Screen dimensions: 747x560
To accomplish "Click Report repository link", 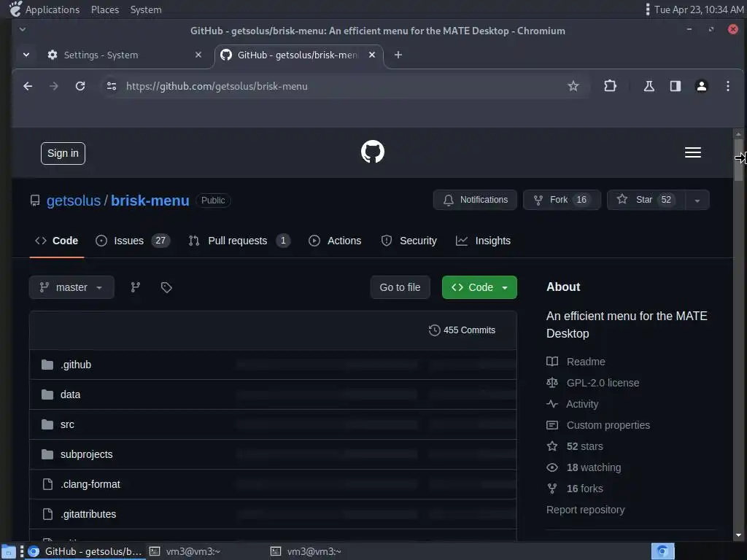I will tap(585, 510).
